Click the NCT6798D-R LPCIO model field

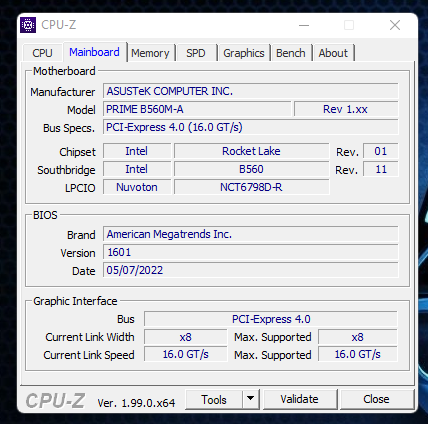(x=251, y=187)
